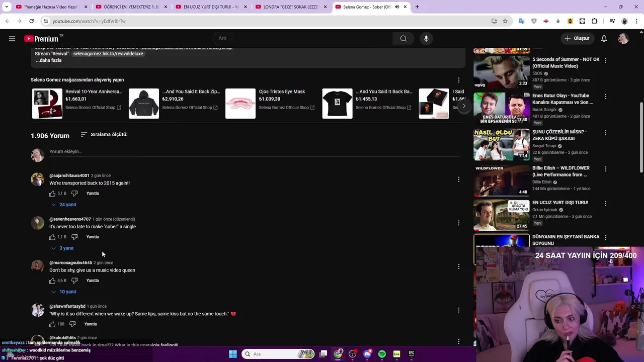Dislike the comment by @shawnfantasybd
Viewport: 644px width, 362px height.
pyautogui.click(x=72, y=324)
